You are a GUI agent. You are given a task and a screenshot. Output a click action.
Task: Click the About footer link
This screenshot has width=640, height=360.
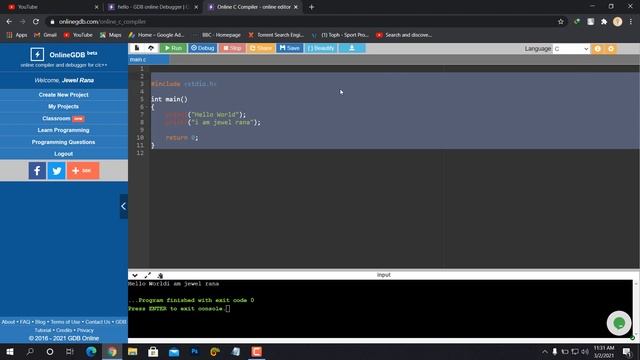coord(8,322)
